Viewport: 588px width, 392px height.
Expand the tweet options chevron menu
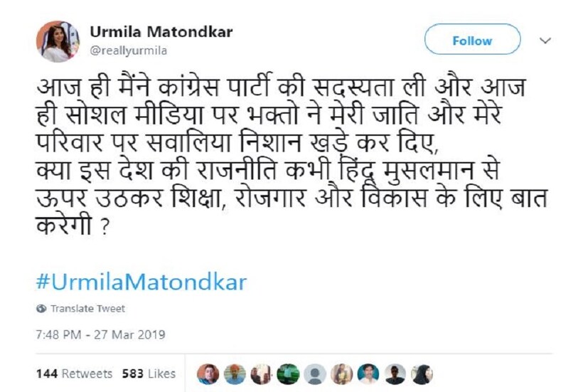pos(545,41)
